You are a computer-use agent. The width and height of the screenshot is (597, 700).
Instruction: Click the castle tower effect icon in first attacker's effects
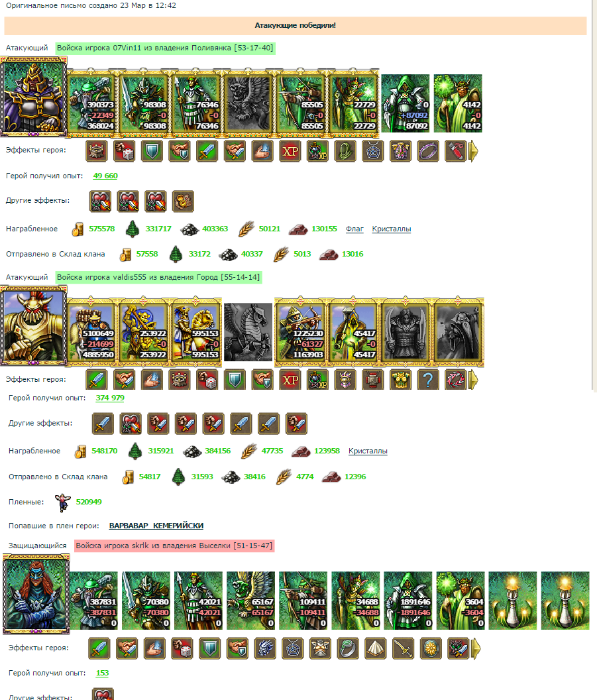pos(97,151)
